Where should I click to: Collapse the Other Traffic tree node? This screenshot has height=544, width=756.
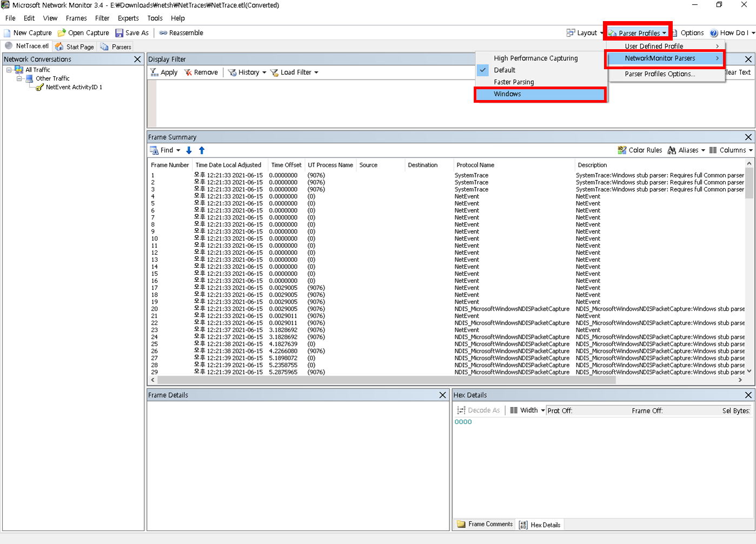[19, 78]
